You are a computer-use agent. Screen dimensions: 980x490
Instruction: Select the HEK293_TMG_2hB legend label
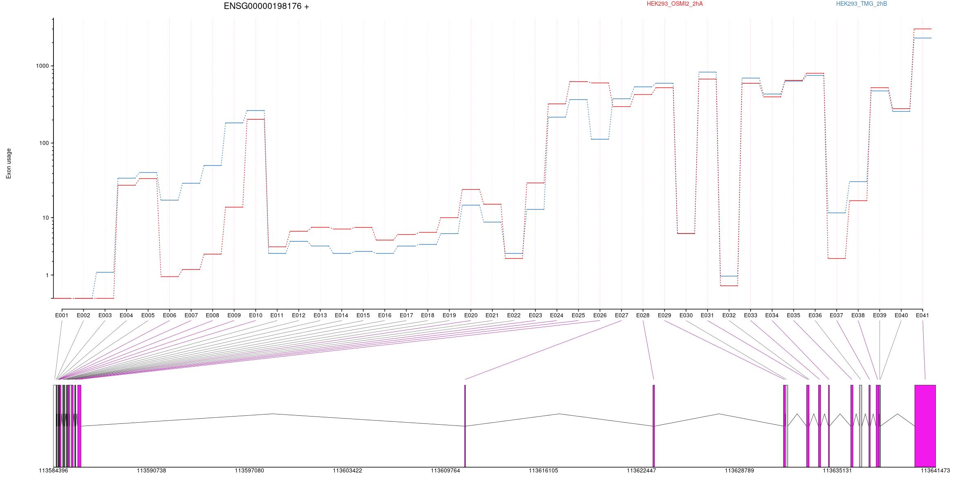(x=862, y=4)
